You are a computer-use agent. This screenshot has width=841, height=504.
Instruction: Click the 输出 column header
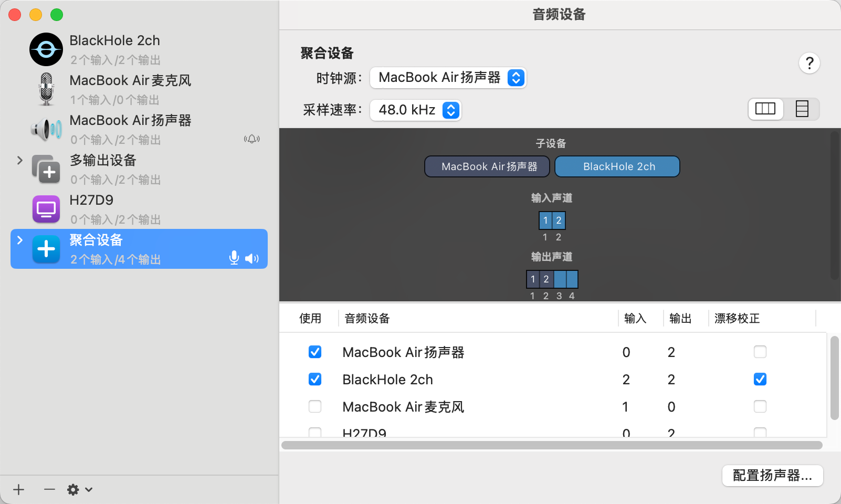coord(680,318)
